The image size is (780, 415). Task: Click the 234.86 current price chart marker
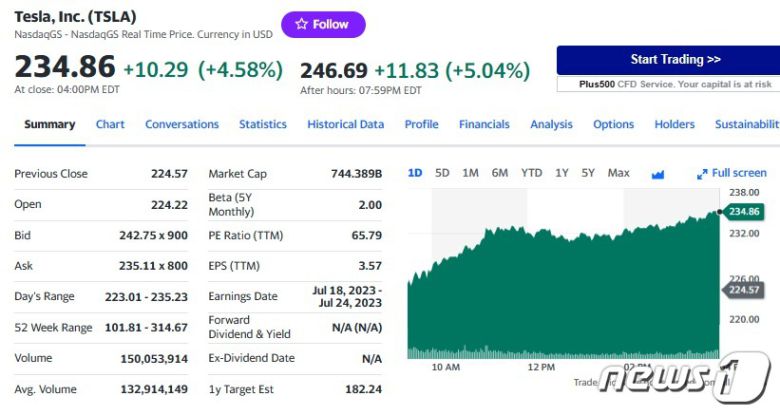744,212
